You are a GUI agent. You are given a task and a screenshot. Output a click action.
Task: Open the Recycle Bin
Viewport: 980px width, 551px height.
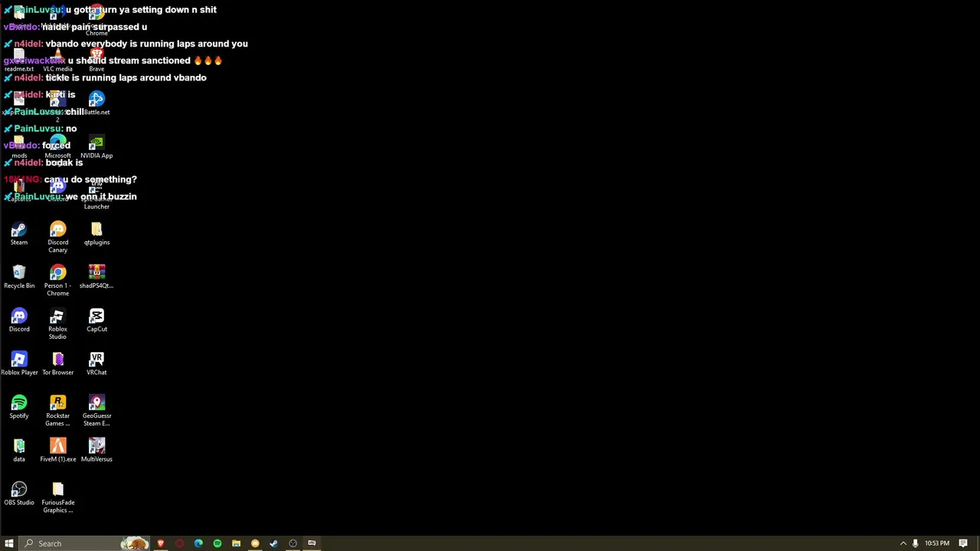pyautogui.click(x=19, y=278)
